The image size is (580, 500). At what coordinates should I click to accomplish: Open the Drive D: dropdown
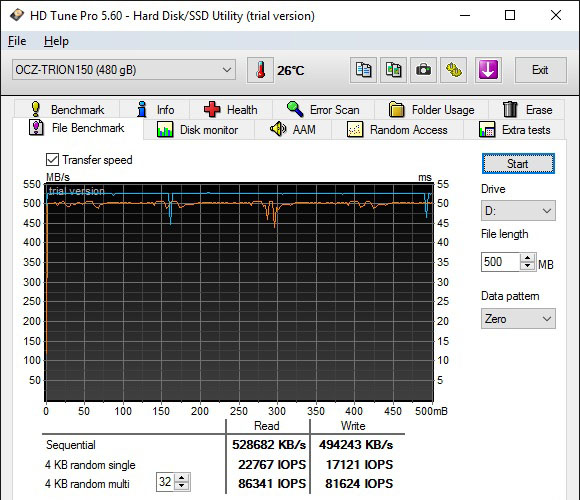(x=518, y=211)
